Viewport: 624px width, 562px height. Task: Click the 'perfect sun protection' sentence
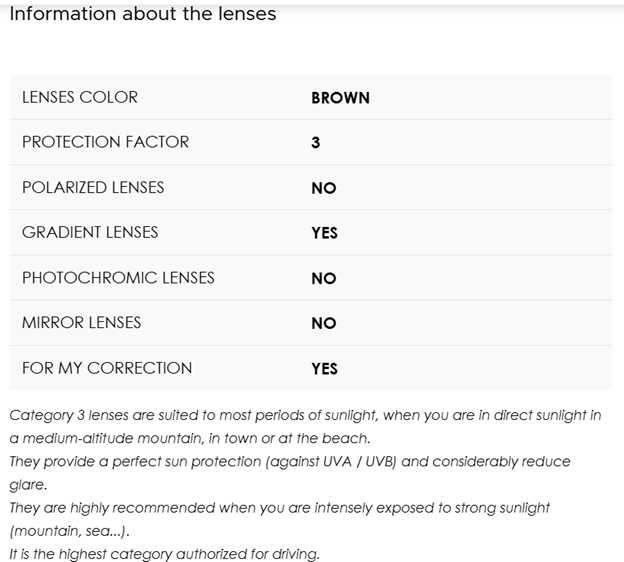[x=290, y=461]
